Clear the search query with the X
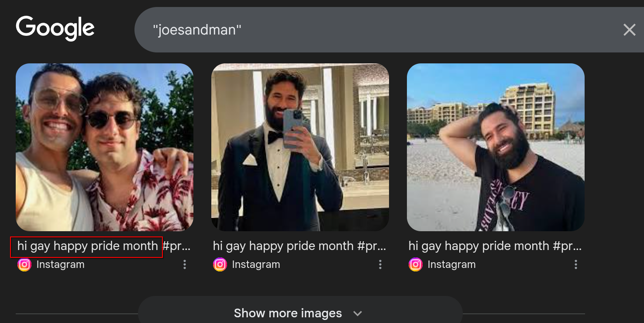 pyautogui.click(x=629, y=30)
